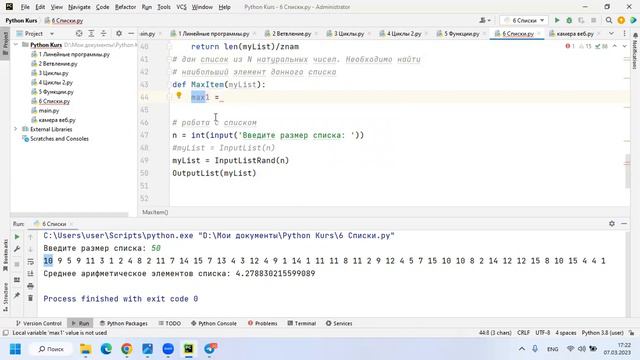
Task: Jump to next highlighted error arrow
Action: point(624,46)
